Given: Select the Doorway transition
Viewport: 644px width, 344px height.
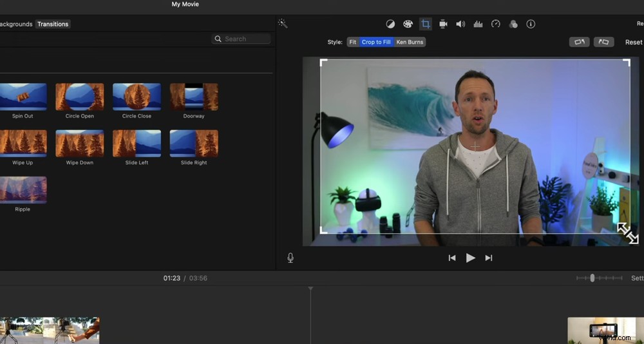Looking at the screenshot, I should (194, 97).
